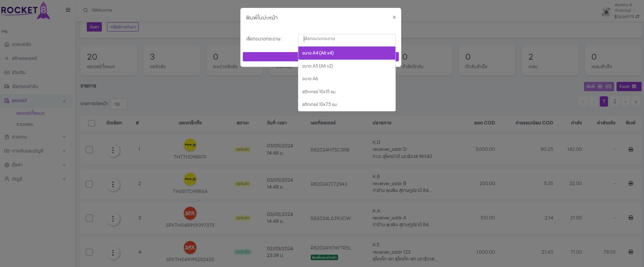Image resolution: width=644 pixels, height=267 pixels.
Task: Click the search magnifier icon
Action: (85, 10)
